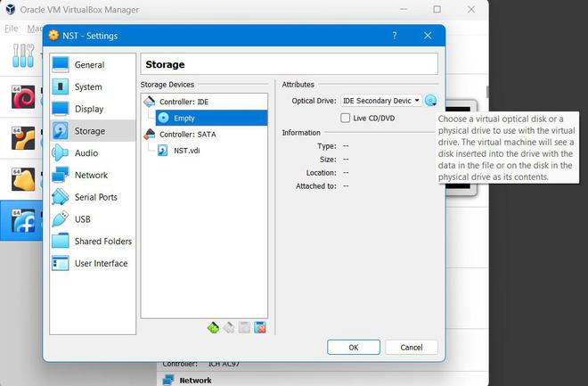Click the Cancel button
The width and height of the screenshot is (588, 386).
(412, 348)
